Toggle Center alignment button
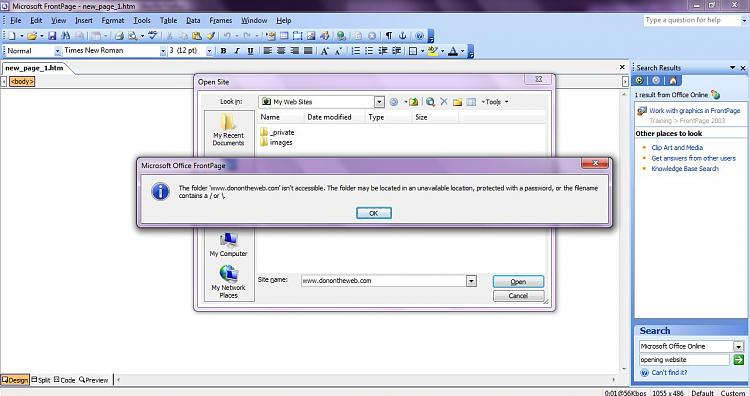 (x=281, y=51)
